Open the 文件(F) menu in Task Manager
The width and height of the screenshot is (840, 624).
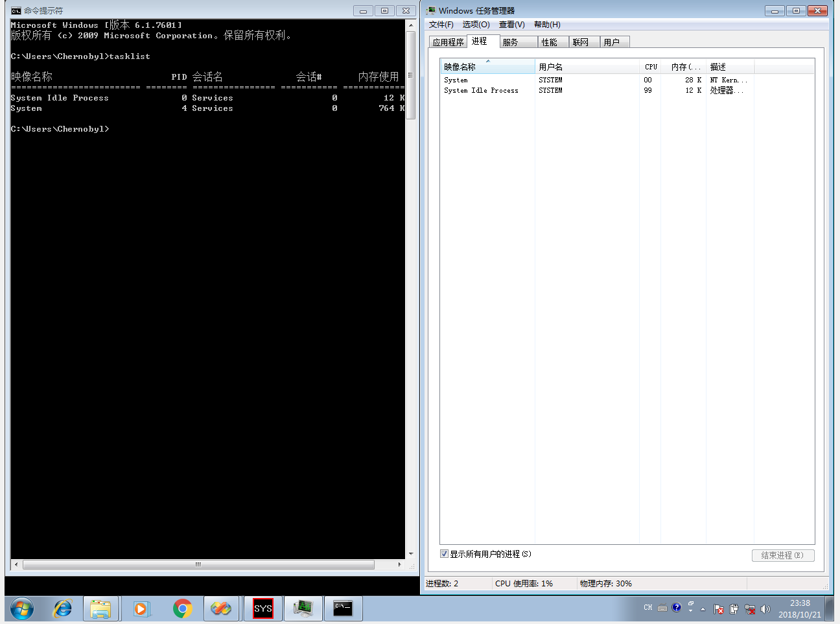click(x=441, y=25)
